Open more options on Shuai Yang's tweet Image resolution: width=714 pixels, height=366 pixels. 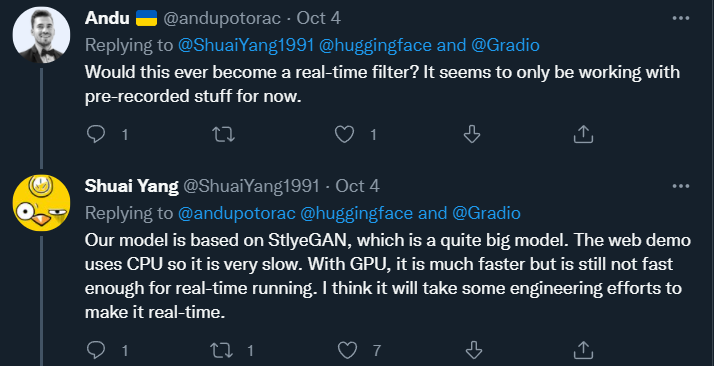[x=681, y=186]
